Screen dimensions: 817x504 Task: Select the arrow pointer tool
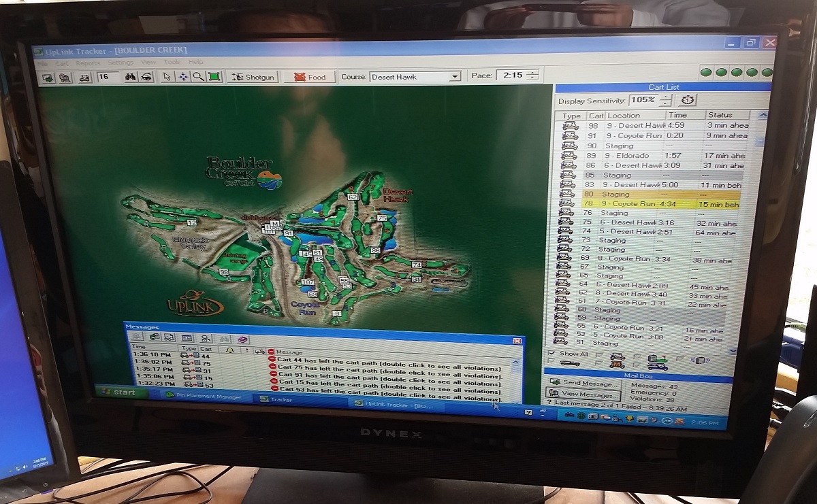(x=167, y=77)
